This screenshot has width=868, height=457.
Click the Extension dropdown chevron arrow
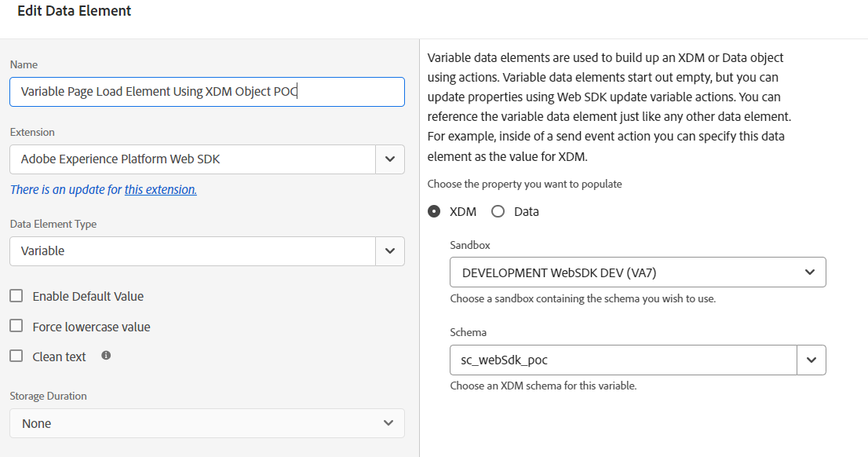click(x=390, y=159)
